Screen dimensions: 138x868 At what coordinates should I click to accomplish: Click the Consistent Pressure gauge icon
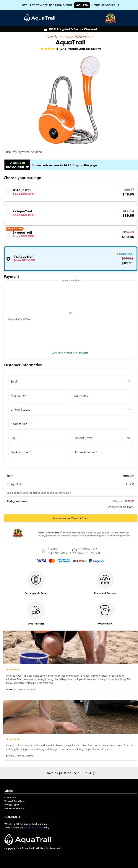tap(105, 580)
